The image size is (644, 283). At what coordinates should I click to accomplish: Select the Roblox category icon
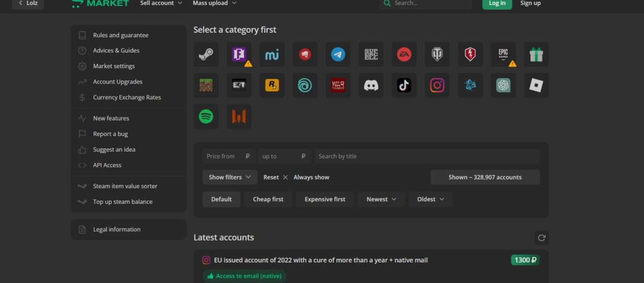pyautogui.click(x=536, y=85)
